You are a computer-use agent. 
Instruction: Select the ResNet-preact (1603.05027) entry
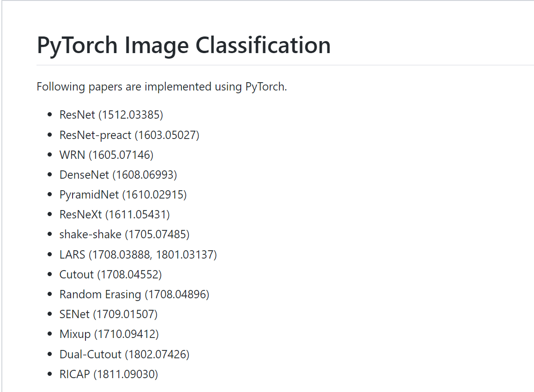coord(129,135)
